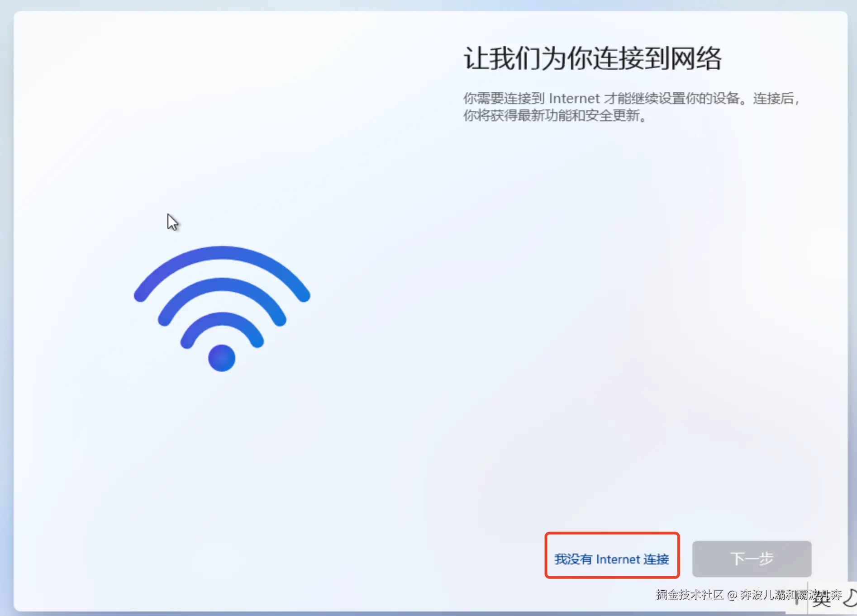Click the 我没有 Internet 连接 link
The height and width of the screenshot is (616, 857).
[x=612, y=559]
